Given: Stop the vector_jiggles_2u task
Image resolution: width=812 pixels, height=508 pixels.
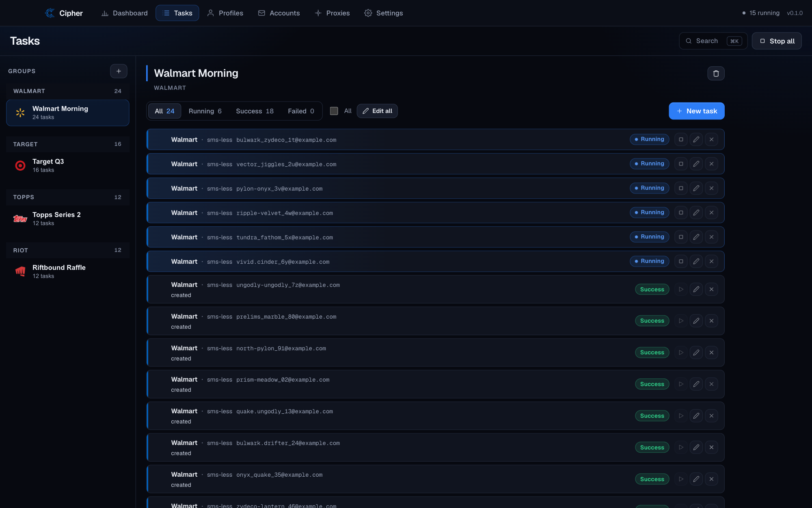Looking at the screenshot, I should [681, 164].
